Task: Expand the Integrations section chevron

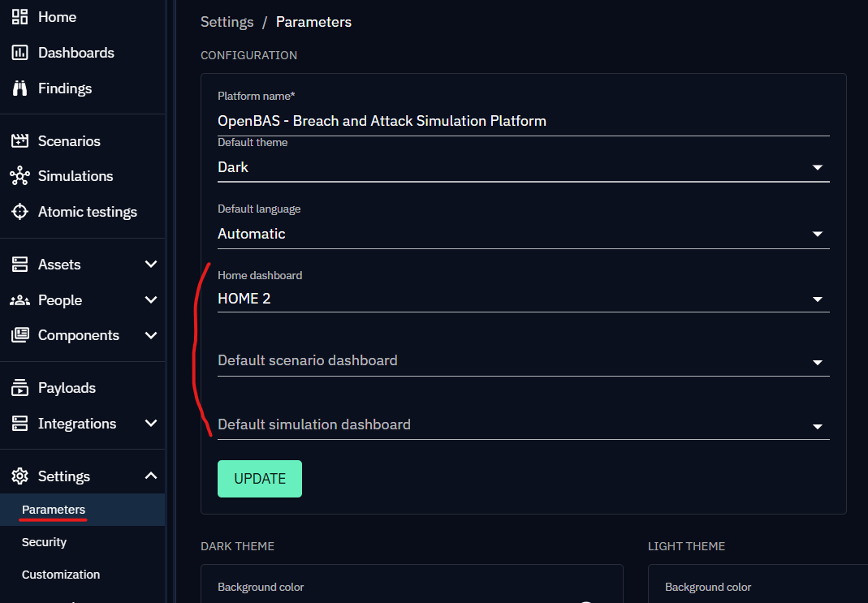Action: click(x=150, y=424)
